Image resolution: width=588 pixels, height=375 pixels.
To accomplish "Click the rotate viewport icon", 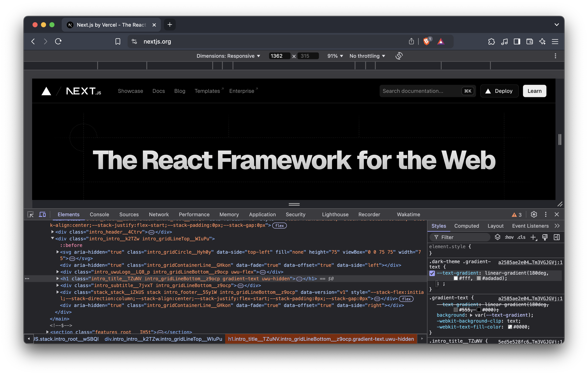I will [x=399, y=56].
